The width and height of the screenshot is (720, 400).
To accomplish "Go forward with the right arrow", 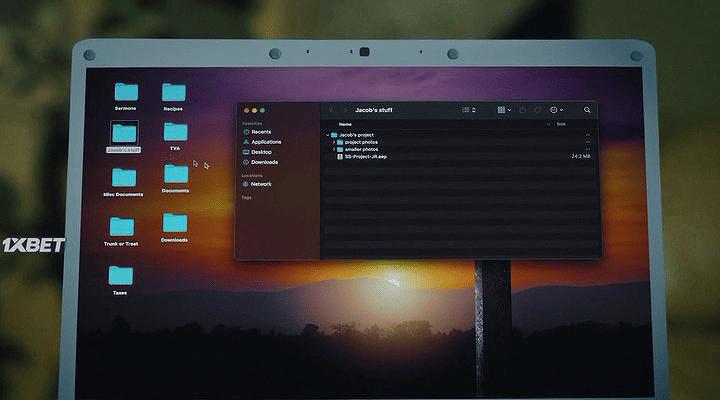I will click(x=345, y=110).
